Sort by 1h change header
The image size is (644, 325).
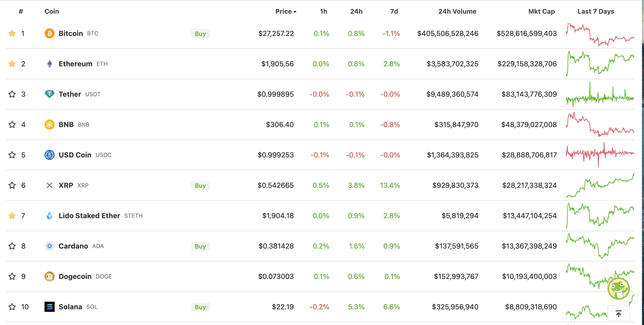pos(324,11)
